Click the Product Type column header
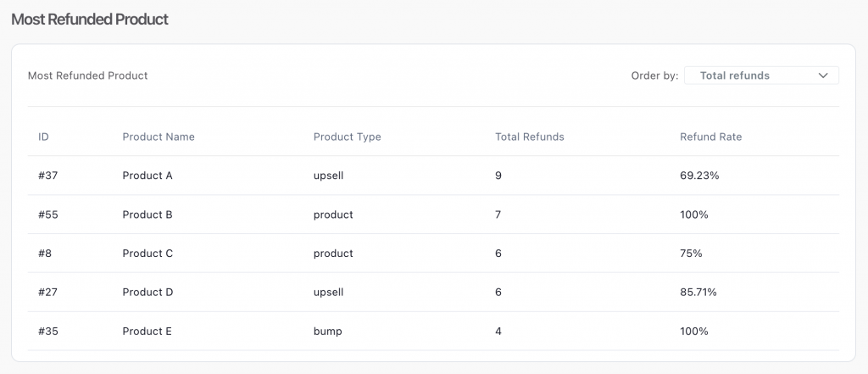The image size is (868, 374). pyautogui.click(x=347, y=137)
